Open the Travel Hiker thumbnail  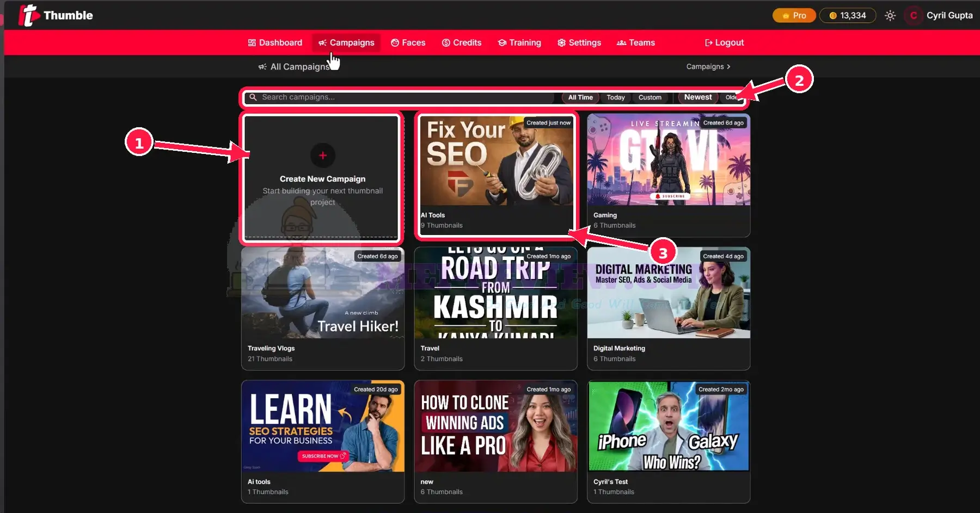(323, 293)
